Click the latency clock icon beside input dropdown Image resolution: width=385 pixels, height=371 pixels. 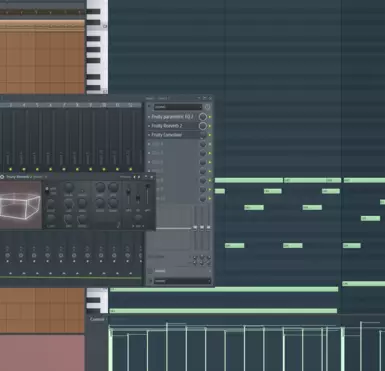[207, 107]
